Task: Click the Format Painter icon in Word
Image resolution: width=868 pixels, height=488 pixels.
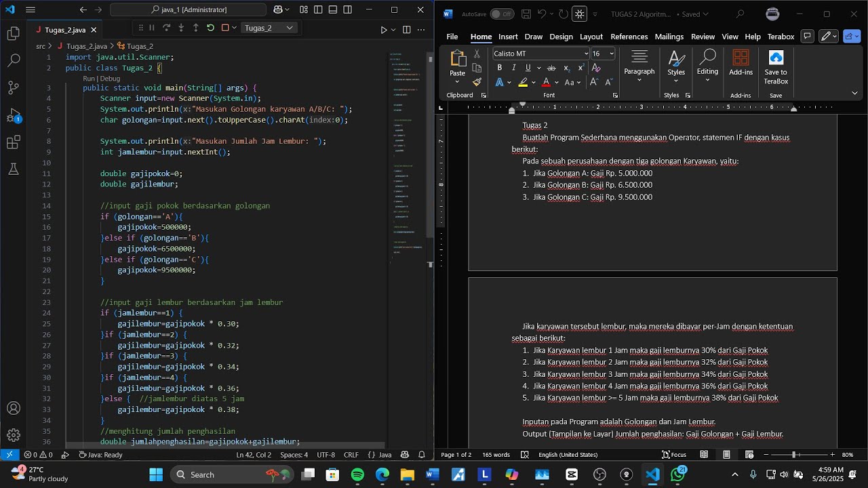Action: [x=477, y=82]
